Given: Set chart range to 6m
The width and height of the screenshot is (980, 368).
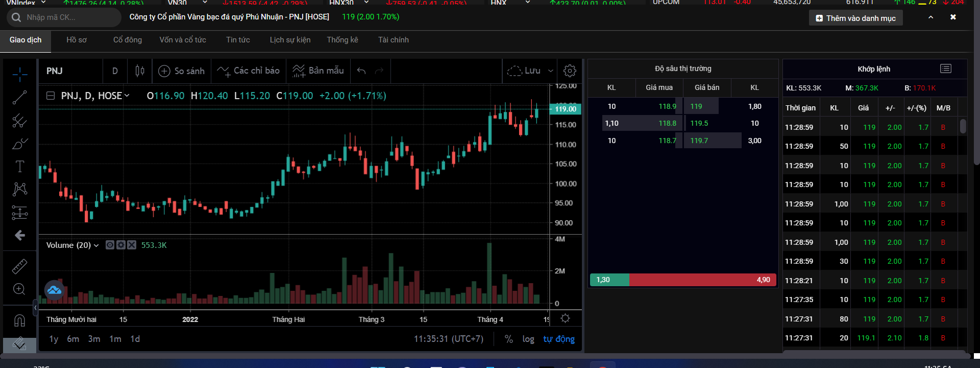Looking at the screenshot, I should 73,339.
